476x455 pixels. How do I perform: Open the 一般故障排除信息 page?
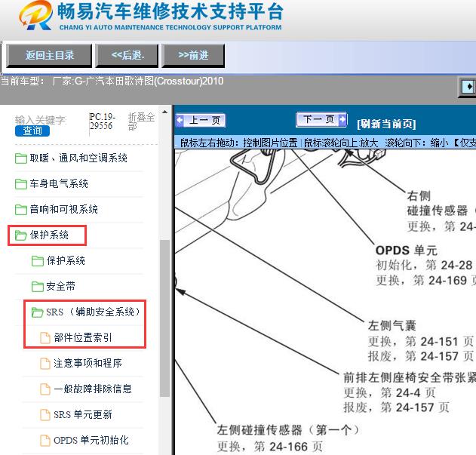pos(93,389)
